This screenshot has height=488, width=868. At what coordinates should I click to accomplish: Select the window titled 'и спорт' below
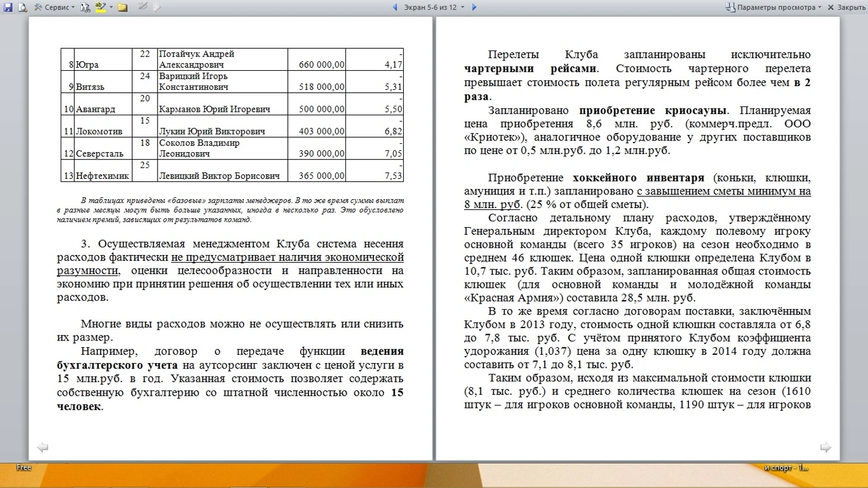[x=786, y=468]
